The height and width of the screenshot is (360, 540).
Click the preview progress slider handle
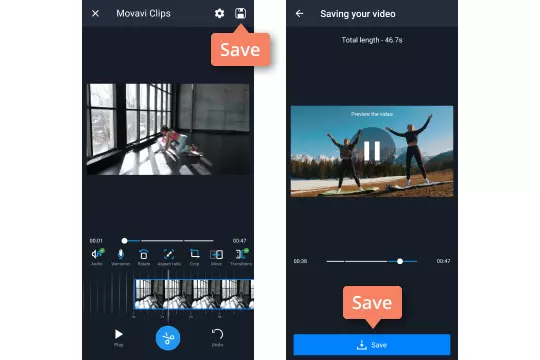[x=400, y=261]
